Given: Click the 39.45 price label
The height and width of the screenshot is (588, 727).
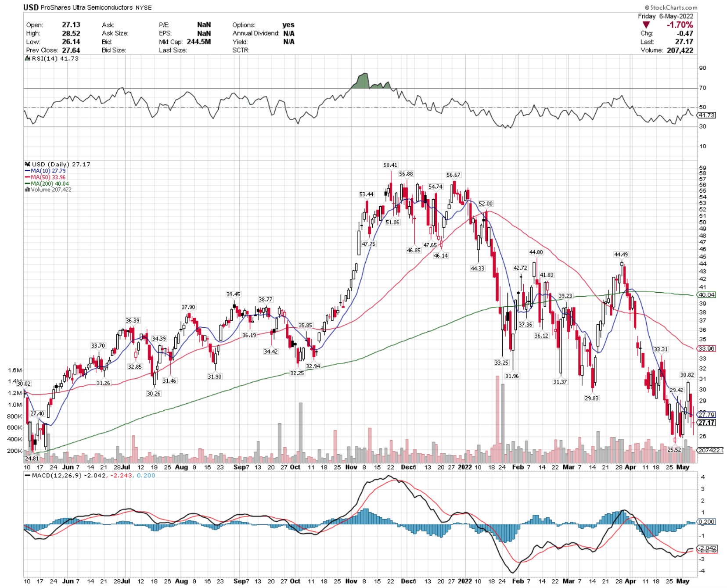Looking at the screenshot, I should [233, 294].
